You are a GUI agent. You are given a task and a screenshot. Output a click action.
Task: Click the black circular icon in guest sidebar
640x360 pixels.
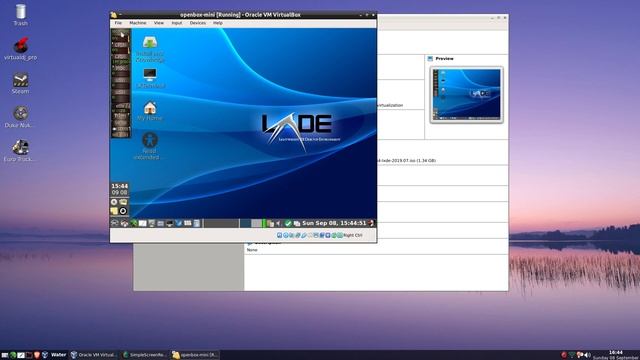pos(123,211)
